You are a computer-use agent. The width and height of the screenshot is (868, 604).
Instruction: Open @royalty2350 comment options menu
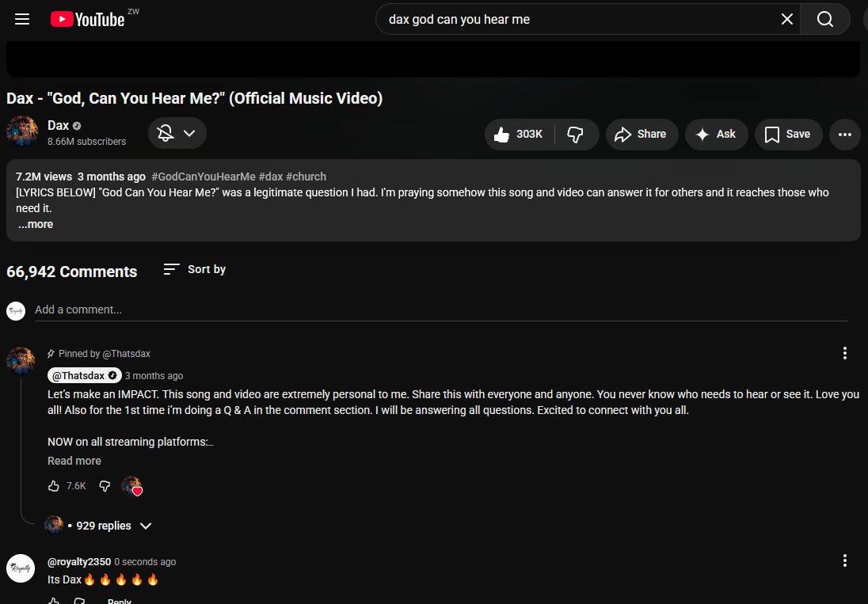[x=845, y=560]
